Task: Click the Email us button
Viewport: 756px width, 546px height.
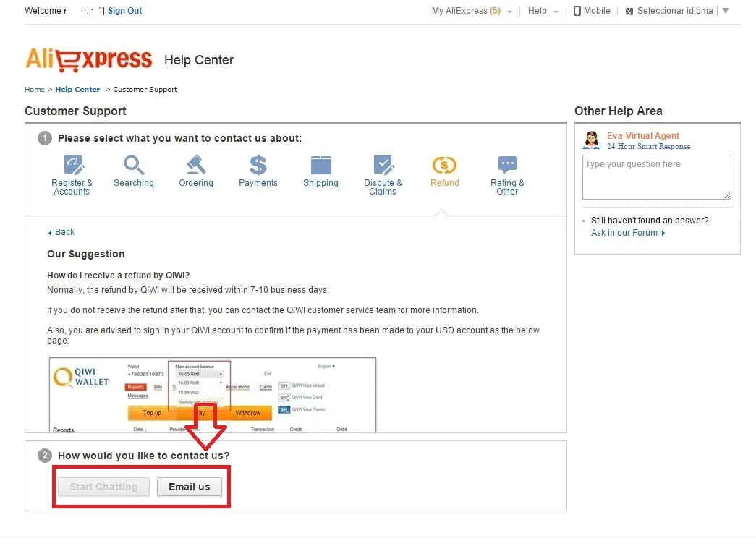Action: (190, 487)
